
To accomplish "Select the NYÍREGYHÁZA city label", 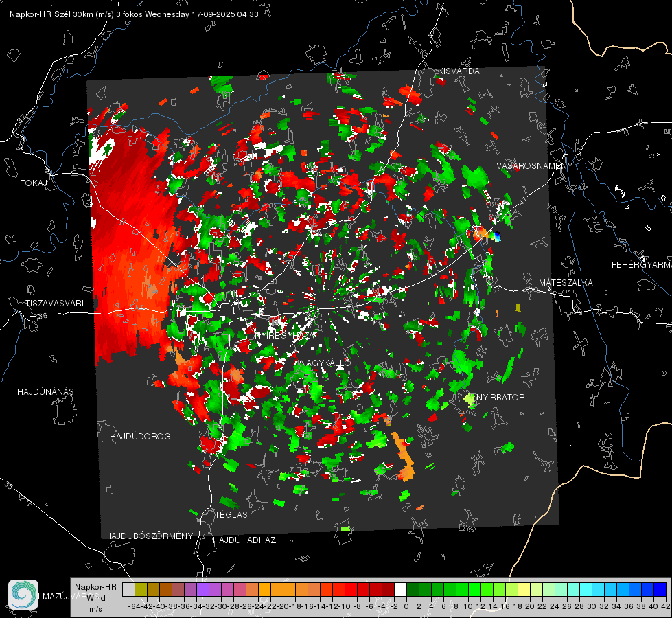I will click(x=286, y=335).
